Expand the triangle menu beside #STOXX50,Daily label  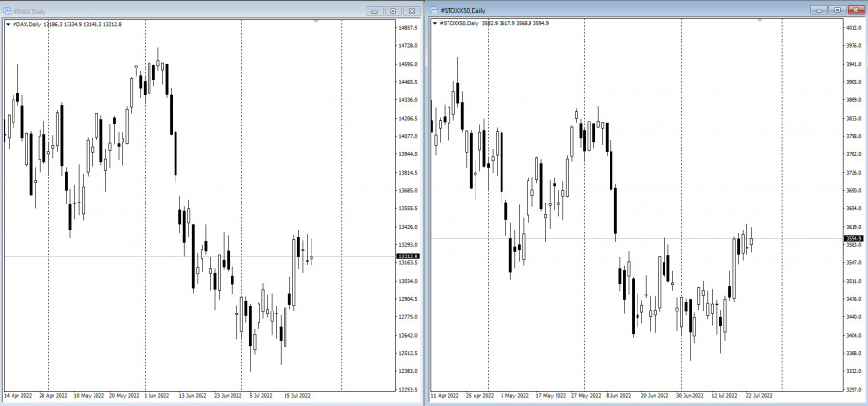435,23
